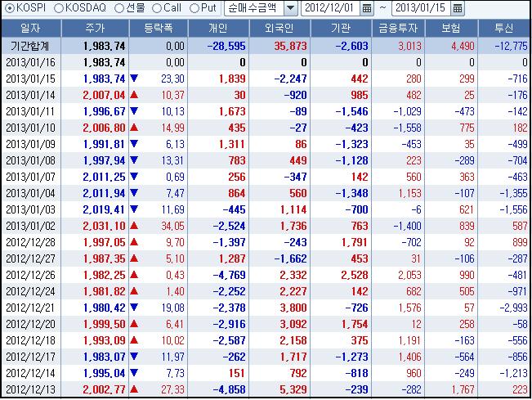
Task: Click the down arrow on 2013/01/15 row
Action: [134, 79]
